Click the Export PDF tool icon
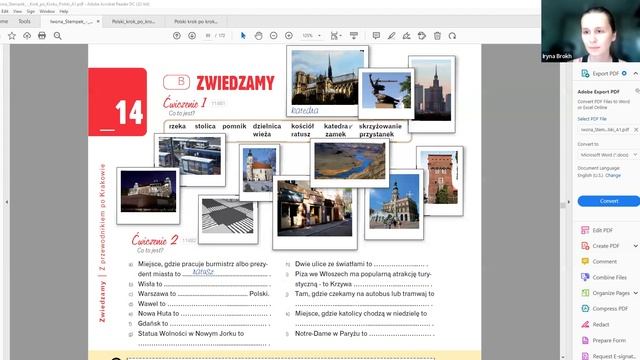 pyautogui.click(x=585, y=73)
